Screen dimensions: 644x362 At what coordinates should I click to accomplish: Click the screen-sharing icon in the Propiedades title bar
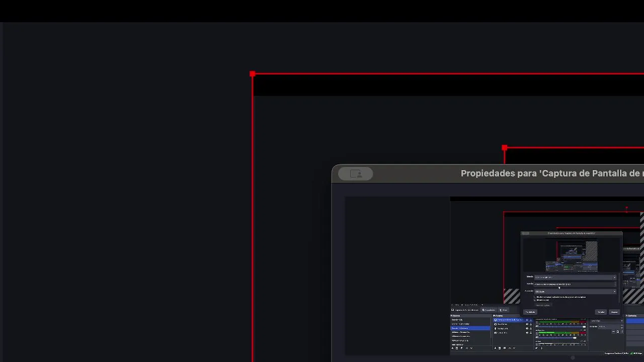[x=356, y=174]
